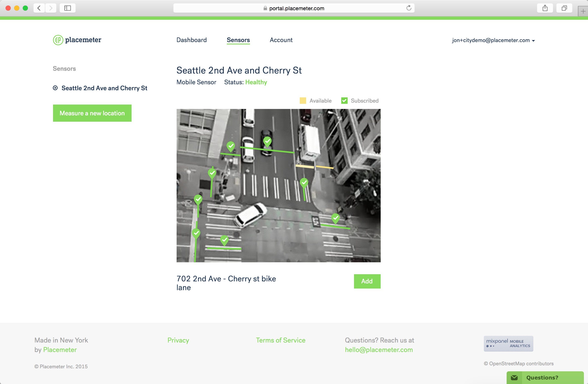This screenshot has height=384, width=588.
Task: Toggle the Safari sidebar button
Action: (x=67, y=8)
